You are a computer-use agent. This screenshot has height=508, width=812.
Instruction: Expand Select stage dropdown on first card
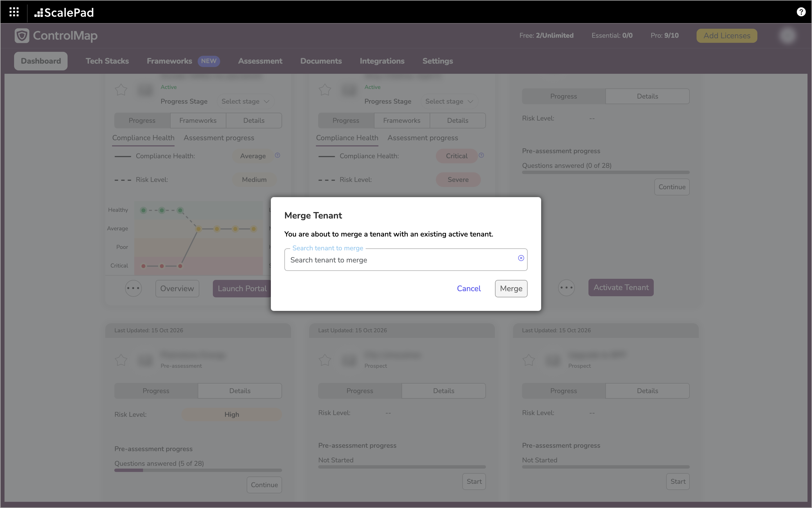coord(245,101)
